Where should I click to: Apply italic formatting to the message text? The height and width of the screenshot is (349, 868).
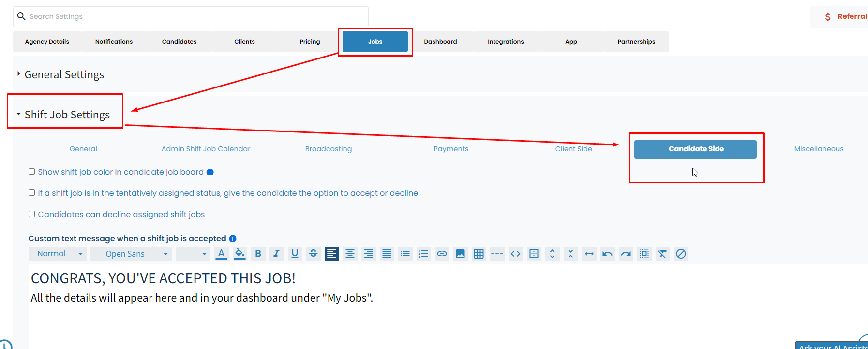[276, 254]
